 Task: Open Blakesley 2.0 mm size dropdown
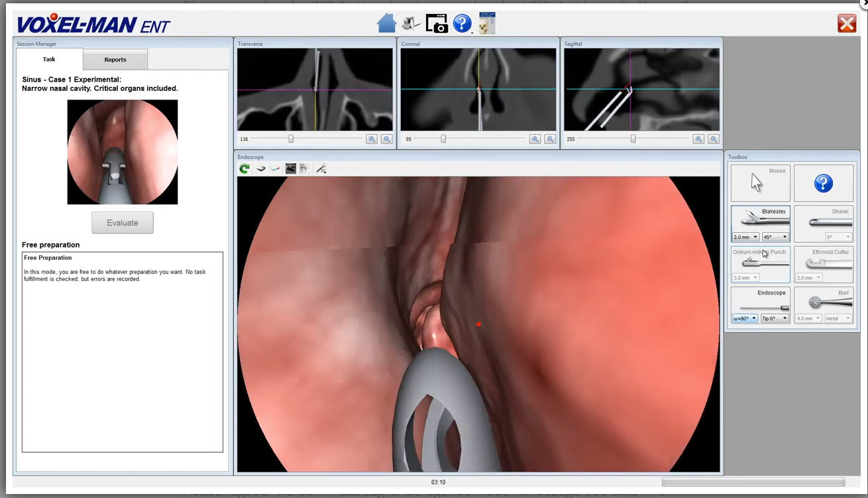745,237
